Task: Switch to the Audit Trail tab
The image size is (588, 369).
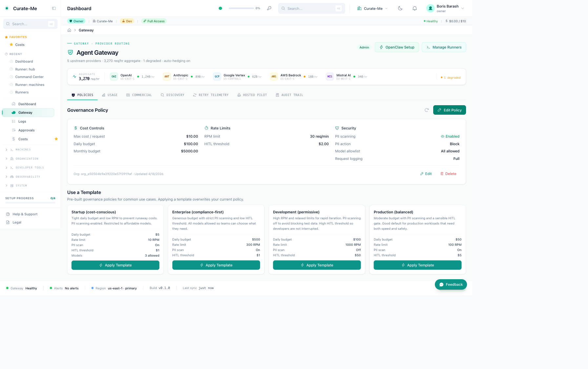Action: [289, 95]
